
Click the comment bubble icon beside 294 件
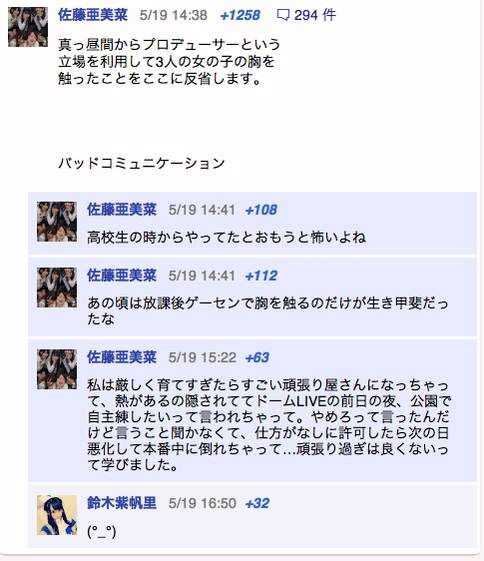pyautogui.click(x=283, y=15)
